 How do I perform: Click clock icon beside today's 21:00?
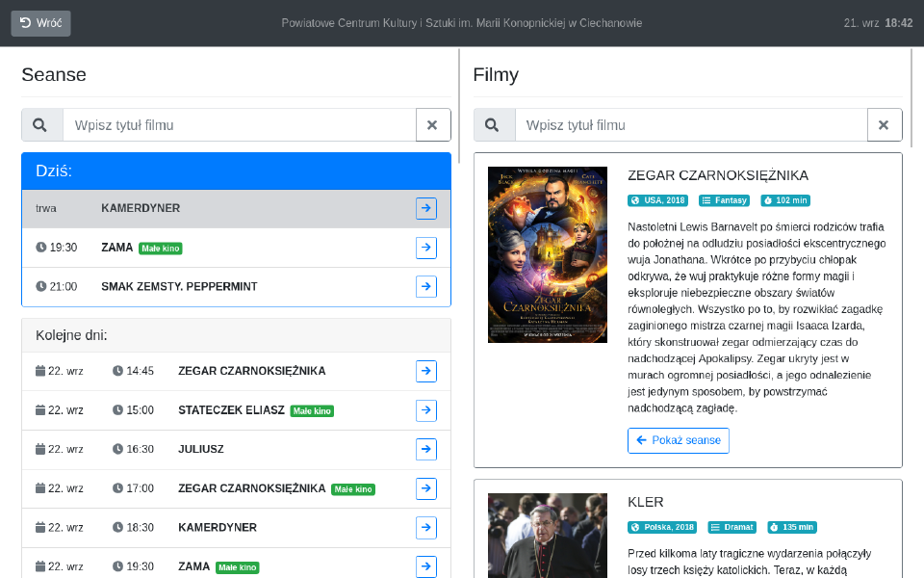(40, 286)
